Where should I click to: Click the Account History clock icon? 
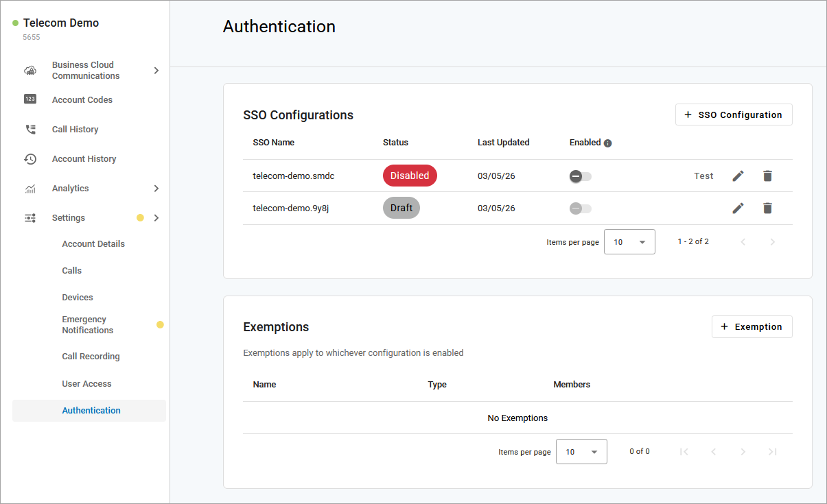coord(30,159)
